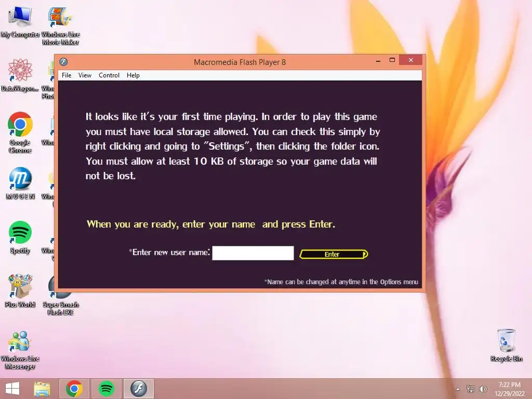Open File Explorer from the taskbar
The width and height of the screenshot is (532, 399).
(x=42, y=389)
